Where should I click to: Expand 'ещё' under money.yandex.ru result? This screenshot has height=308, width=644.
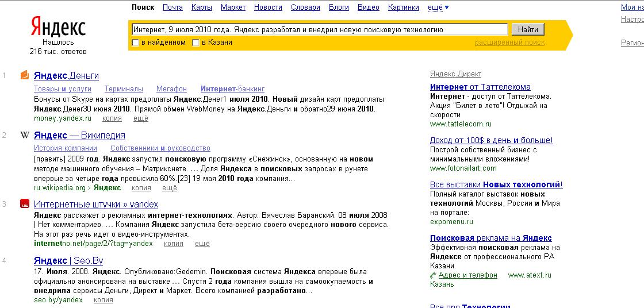(x=141, y=118)
